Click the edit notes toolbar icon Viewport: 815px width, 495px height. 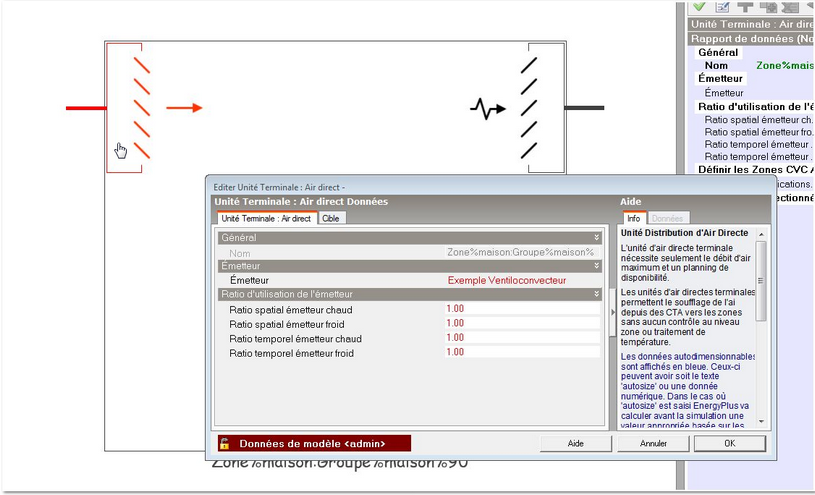pos(723,7)
